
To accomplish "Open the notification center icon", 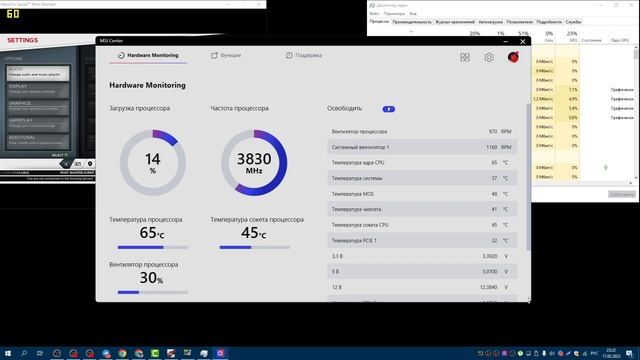I will [629, 353].
